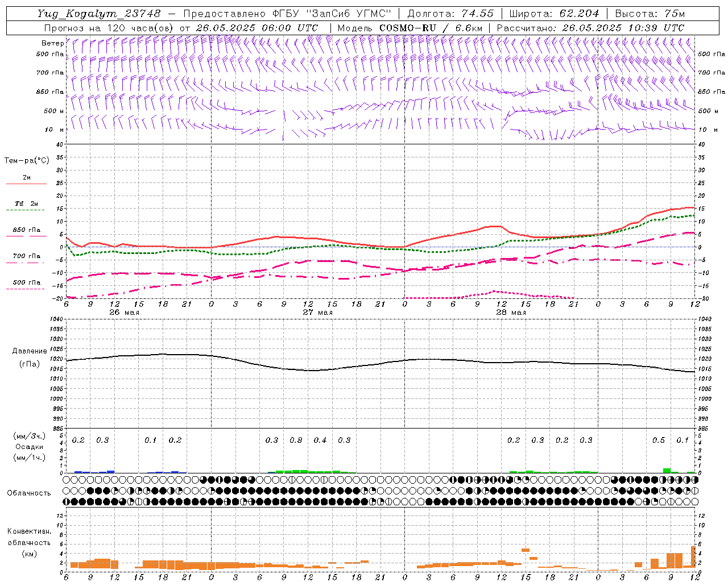Click the (км) convective cloud unit label
Image resolution: width=728 pixels, height=582 pixels.
pos(29,554)
